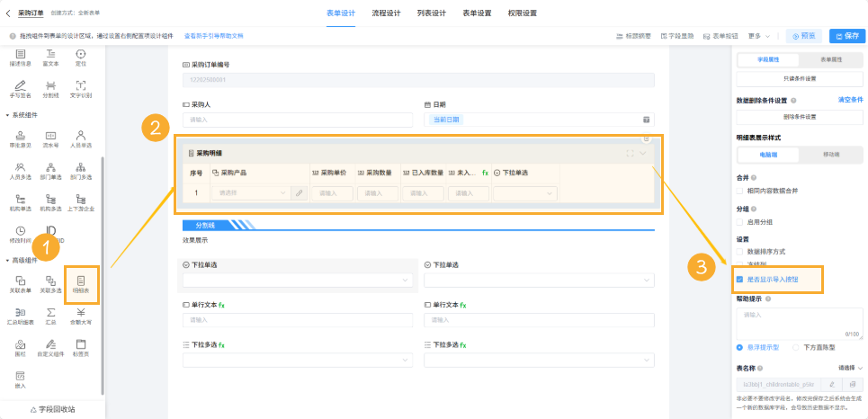Select the 部门多选 component
The image size is (868, 419).
coord(81,170)
